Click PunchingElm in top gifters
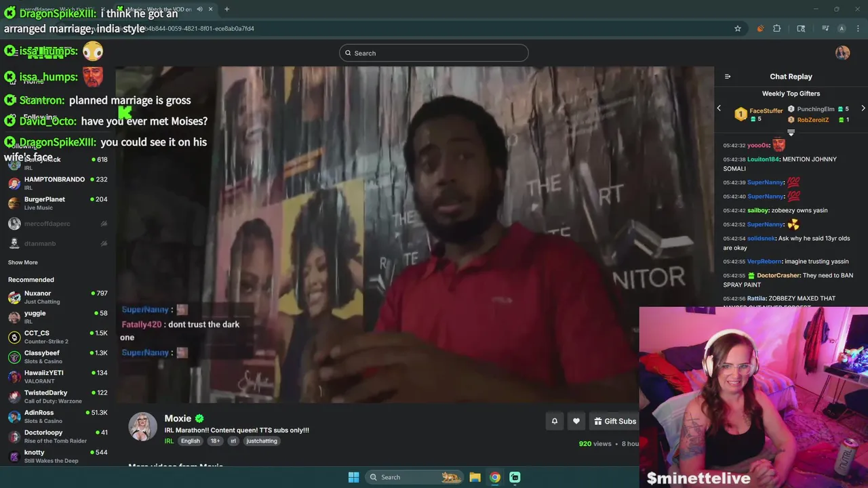 (816, 108)
